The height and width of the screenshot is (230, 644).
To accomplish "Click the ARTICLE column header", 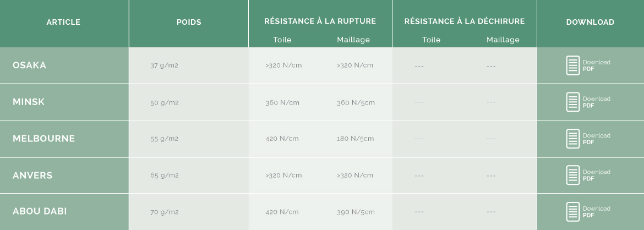I will click(x=63, y=22).
